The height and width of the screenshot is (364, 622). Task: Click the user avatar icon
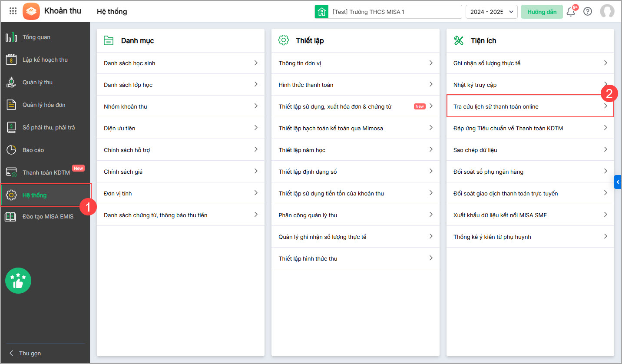(607, 12)
